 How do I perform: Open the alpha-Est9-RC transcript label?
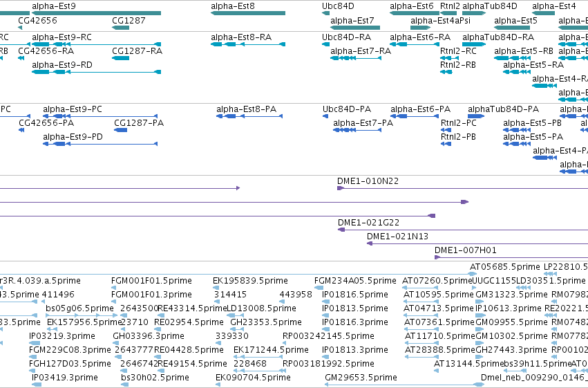(62, 37)
